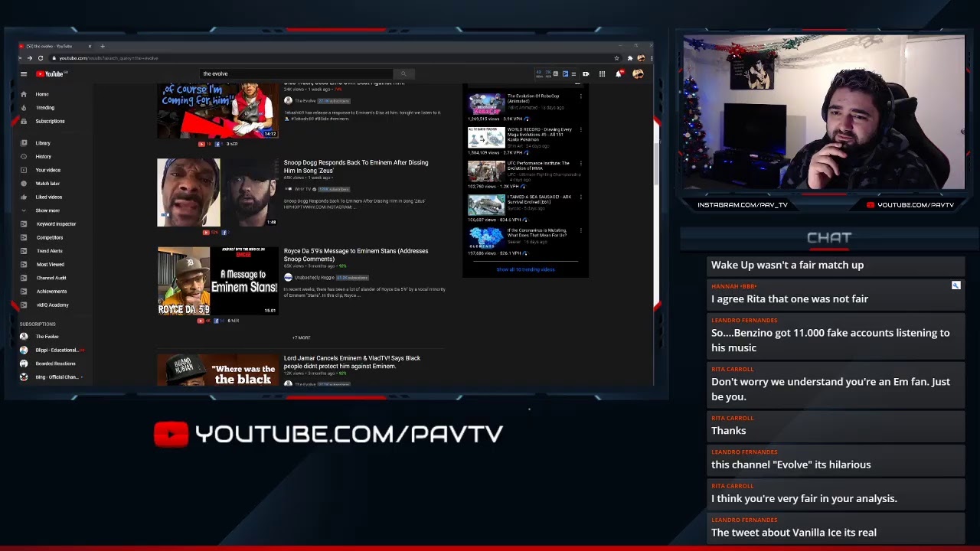Open options for 'I Tamed a Sea Sausage' video
Image resolution: width=980 pixels, height=551 pixels.
click(580, 197)
